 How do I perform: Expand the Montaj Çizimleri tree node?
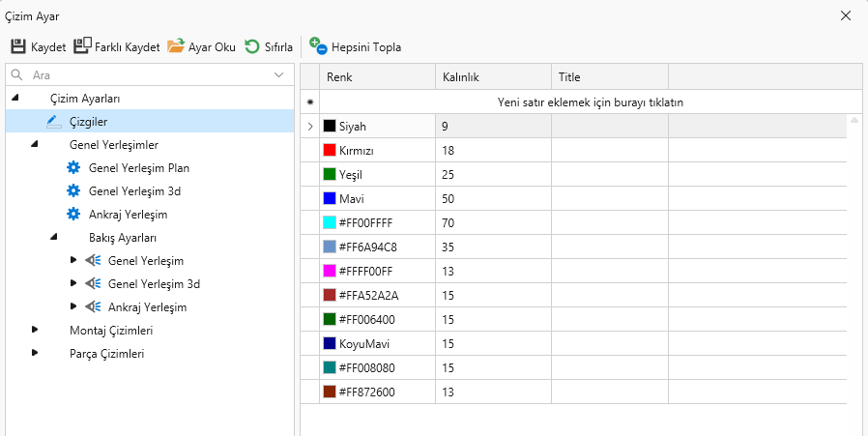(36, 330)
